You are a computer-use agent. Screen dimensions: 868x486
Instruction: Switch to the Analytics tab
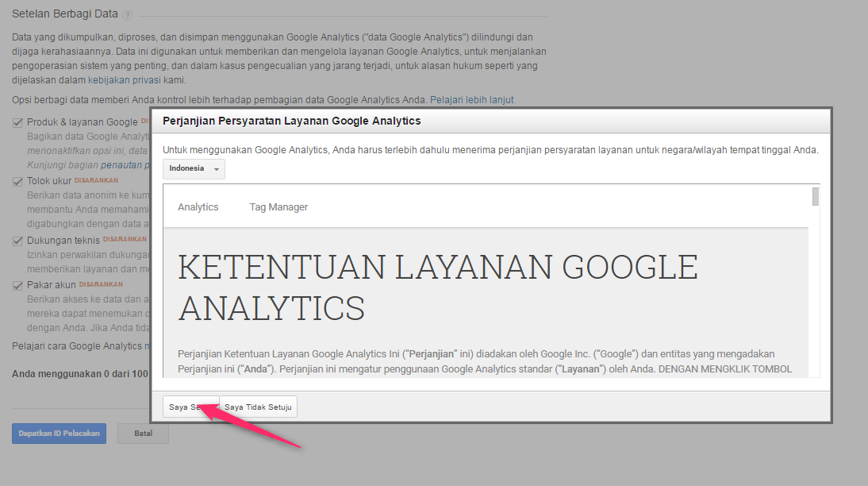(x=198, y=206)
